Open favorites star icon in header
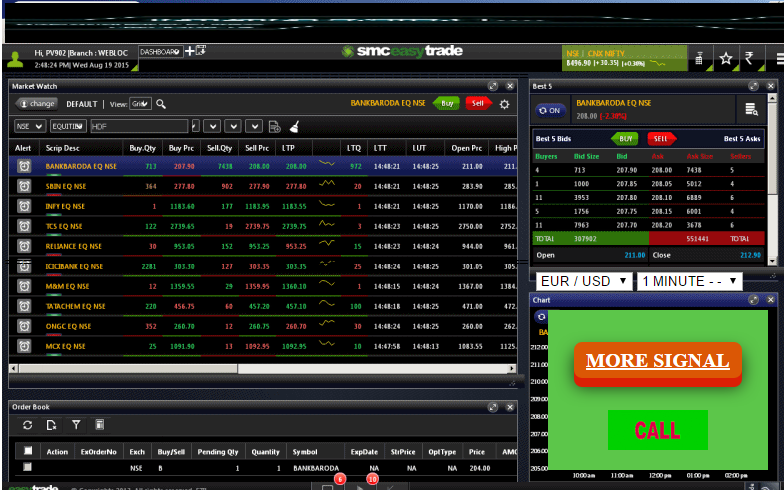784x494 pixels. (726, 58)
